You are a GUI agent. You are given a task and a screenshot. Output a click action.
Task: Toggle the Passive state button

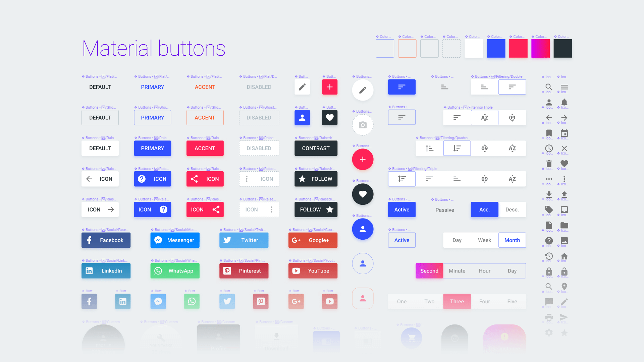click(444, 209)
